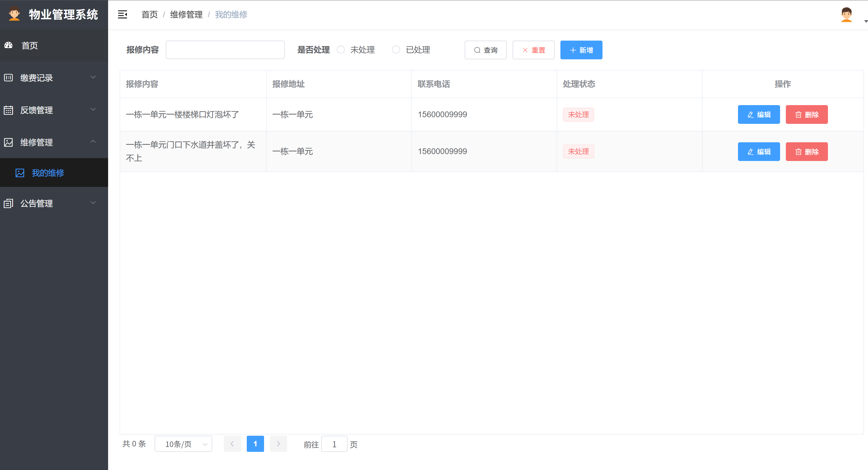Open 维修管理 sidebar menu
This screenshot has height=470, width=868.
coord(54,143)
